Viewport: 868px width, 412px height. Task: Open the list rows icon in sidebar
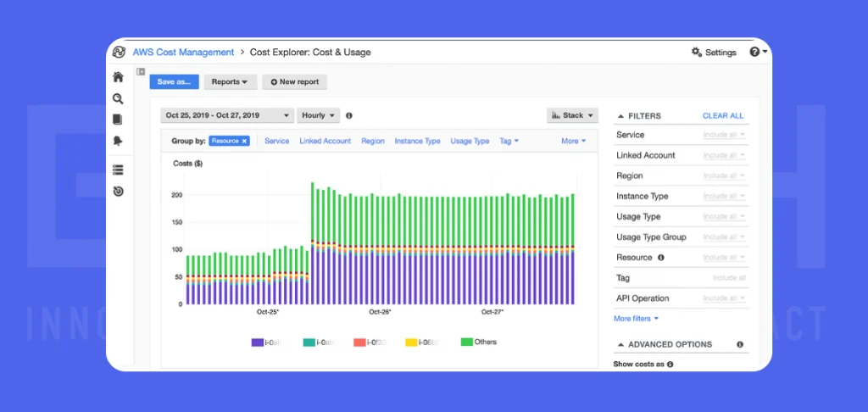118,170
